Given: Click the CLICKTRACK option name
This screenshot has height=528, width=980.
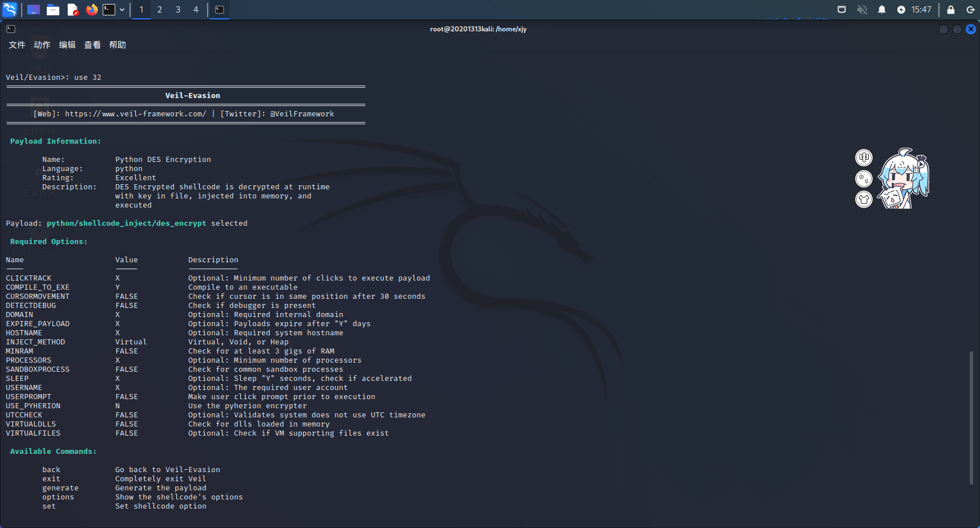Looking at the screenshot, I should tap(29, 278).
